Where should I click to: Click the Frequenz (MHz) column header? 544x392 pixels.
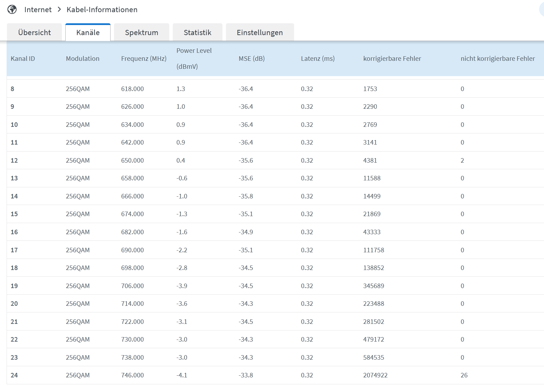coord(144,59)
